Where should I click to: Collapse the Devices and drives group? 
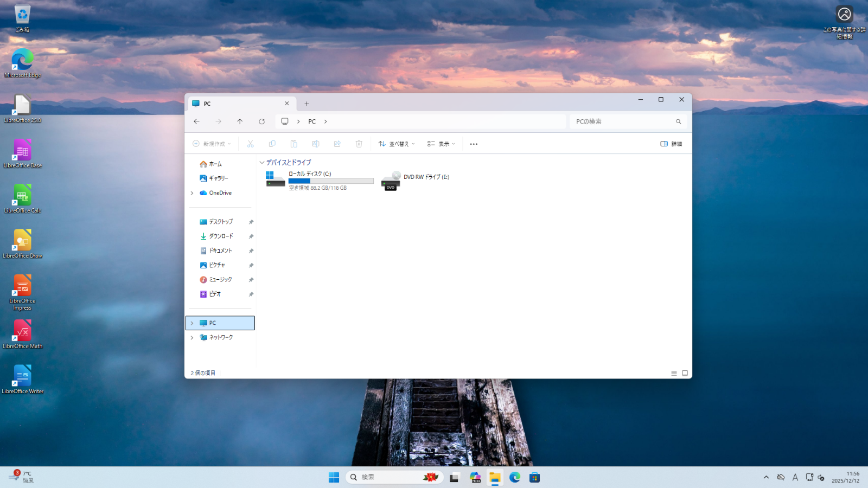tap(262, 163)
